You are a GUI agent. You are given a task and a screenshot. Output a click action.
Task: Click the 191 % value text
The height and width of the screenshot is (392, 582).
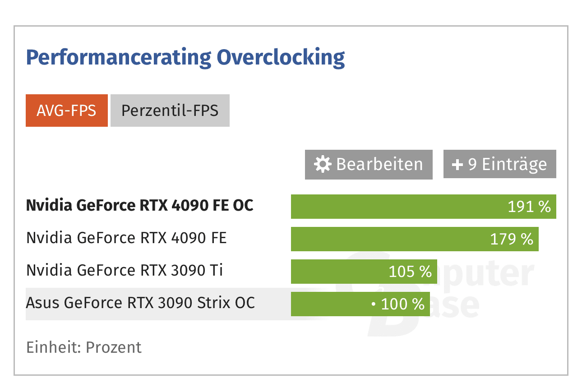[529, 207]
